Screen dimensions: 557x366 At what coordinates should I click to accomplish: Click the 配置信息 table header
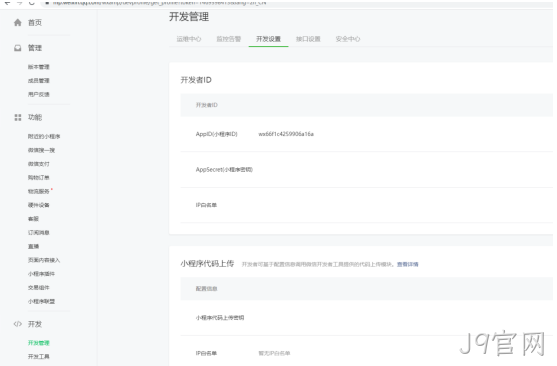point(206,289)
